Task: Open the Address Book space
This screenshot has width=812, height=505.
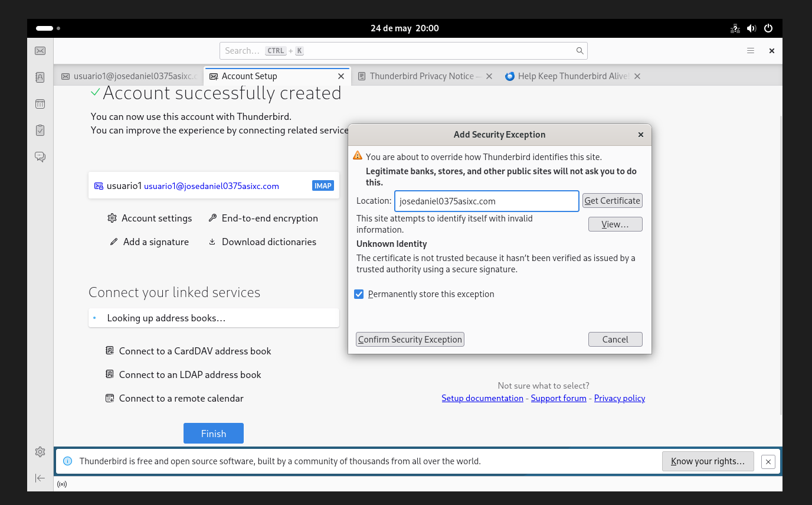Action: click(x=40, y=77)
